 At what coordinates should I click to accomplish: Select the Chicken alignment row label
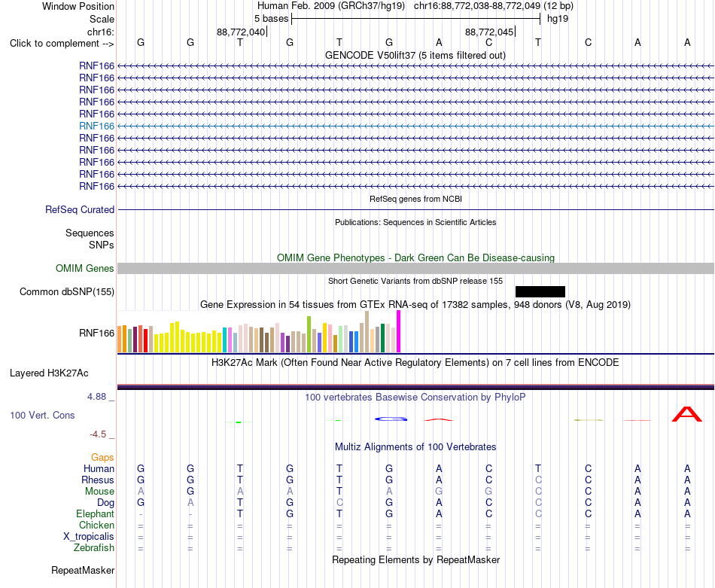pyautogui.click(x=96, y=525)
